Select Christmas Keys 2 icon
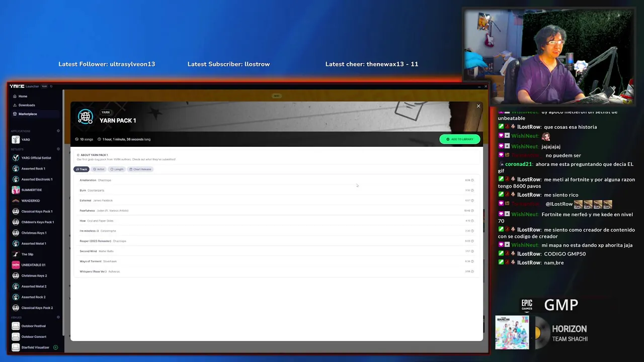The height and width of the screenshot is (362, 644). [16, 276]
